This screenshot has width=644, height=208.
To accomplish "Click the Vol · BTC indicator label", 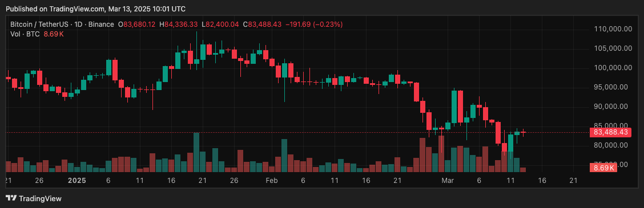I will pyautogui.click(x=25, y=34).
